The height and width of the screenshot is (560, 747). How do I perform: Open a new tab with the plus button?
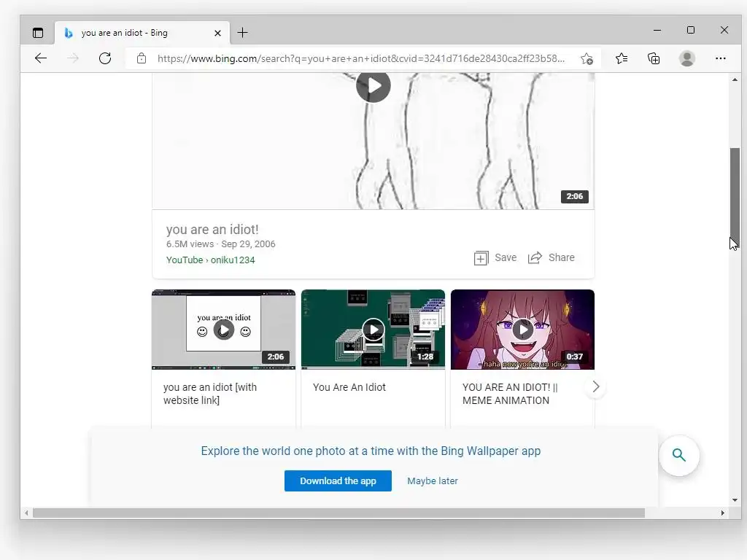coord(242,32)
